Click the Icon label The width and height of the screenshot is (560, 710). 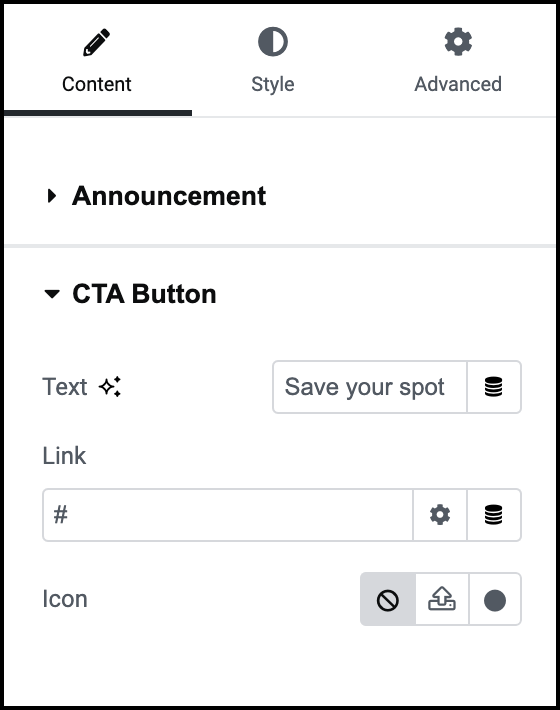coord(65,599)
